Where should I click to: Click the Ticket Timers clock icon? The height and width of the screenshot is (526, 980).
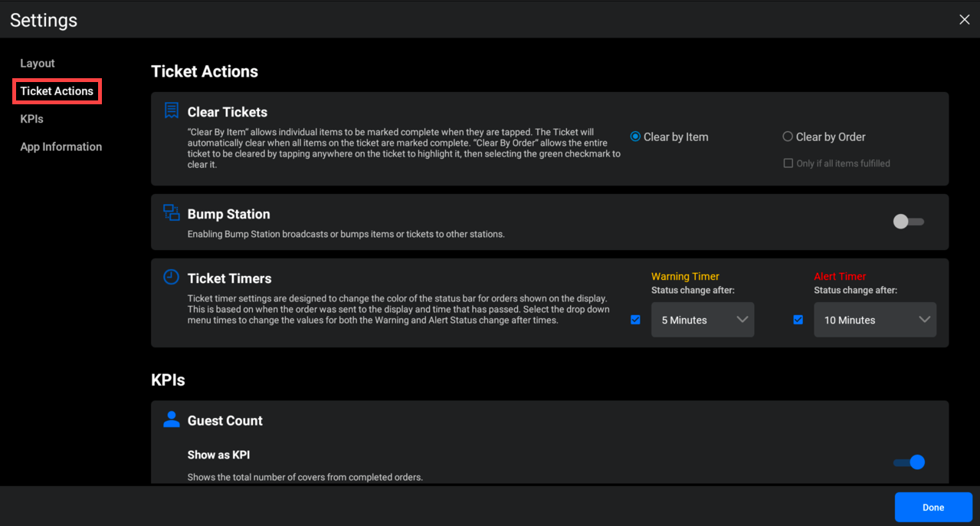pos(172,277)
